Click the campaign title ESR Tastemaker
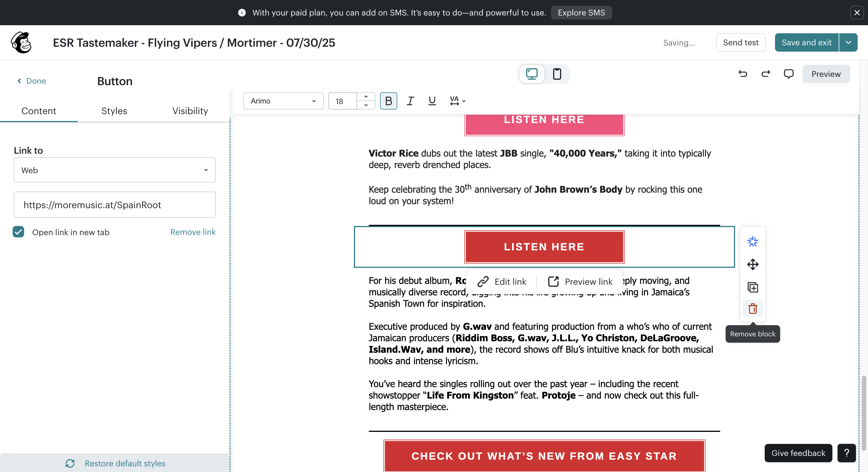Screen dimensions: 868x472 click(194, 43)
